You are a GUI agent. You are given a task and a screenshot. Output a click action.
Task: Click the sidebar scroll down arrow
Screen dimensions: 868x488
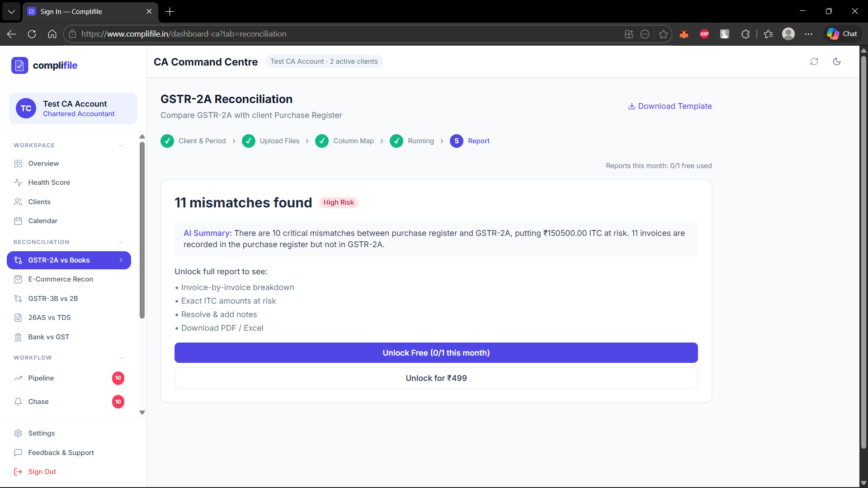pyautogui.click(x=142, y=413)
